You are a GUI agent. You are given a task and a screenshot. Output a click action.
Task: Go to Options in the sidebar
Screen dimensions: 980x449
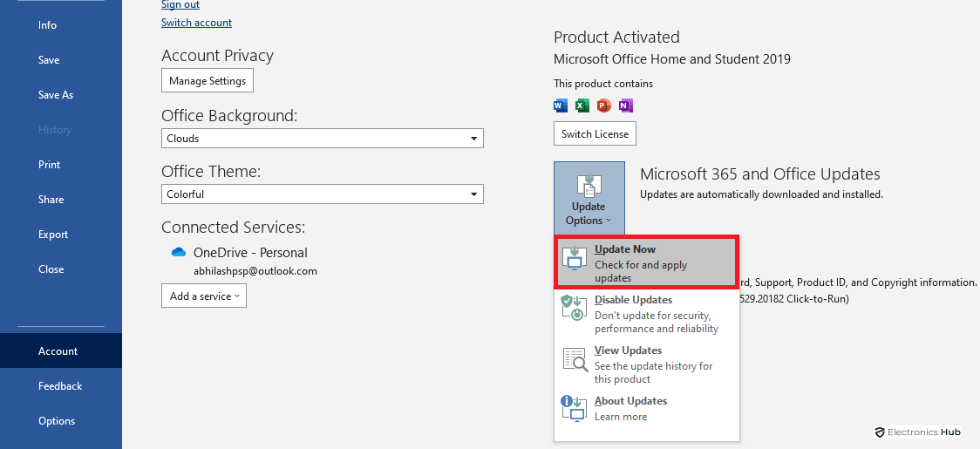click(57, 421)
